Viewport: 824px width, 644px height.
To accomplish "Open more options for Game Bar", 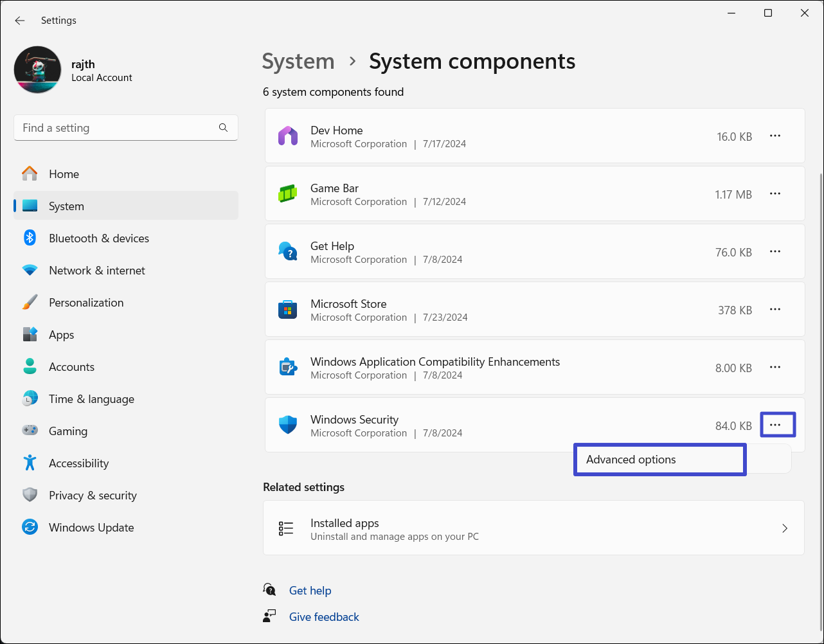I will pos(775,194).
